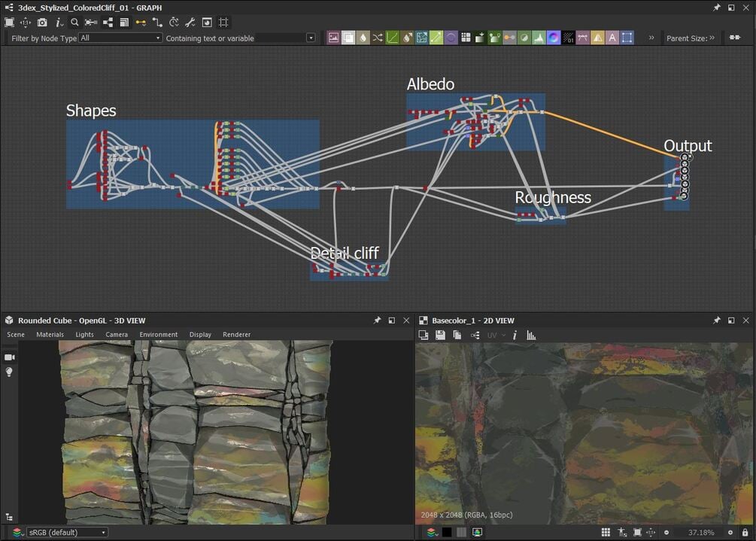The image size is (756, 541).
Task: Add a Blend node from the toolbar
Action: click(348, 38)
